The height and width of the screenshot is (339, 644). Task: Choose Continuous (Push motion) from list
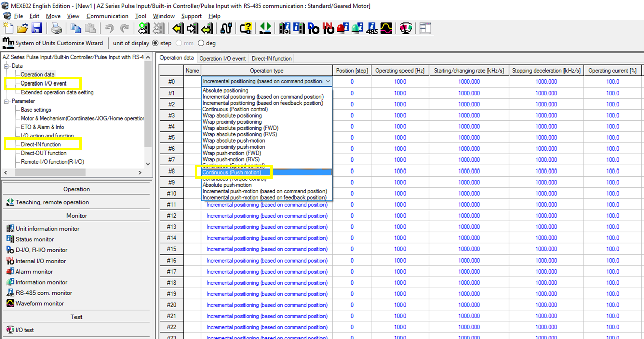(231, 172)
